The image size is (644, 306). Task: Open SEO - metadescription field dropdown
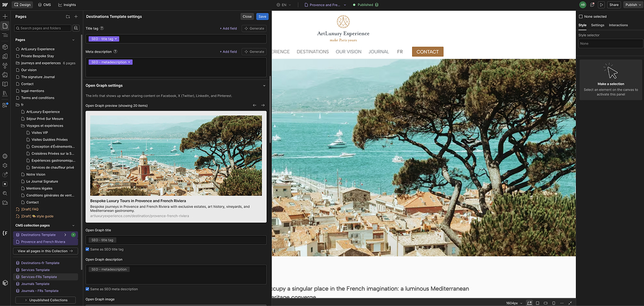[x=111, y=62]
